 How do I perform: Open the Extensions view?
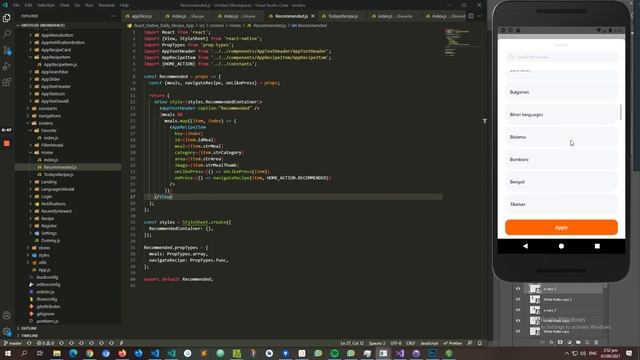click(x=7, y=82)
